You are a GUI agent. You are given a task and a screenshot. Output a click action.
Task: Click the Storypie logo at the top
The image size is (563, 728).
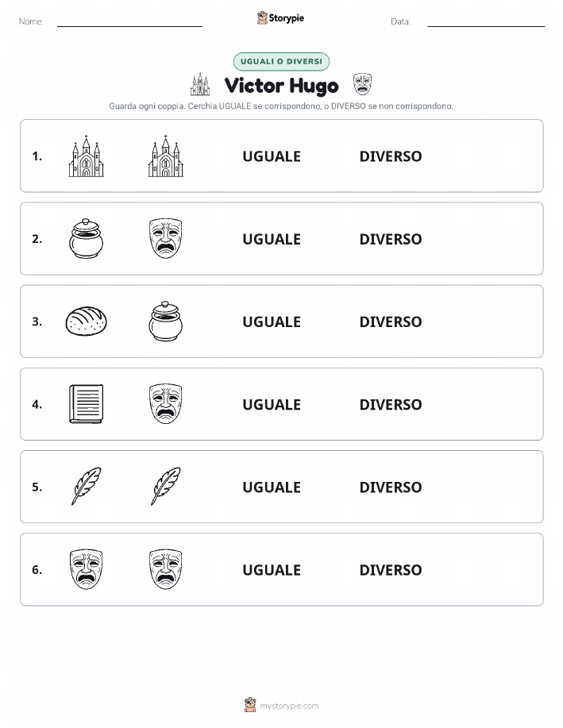click(x=280, y=18)
